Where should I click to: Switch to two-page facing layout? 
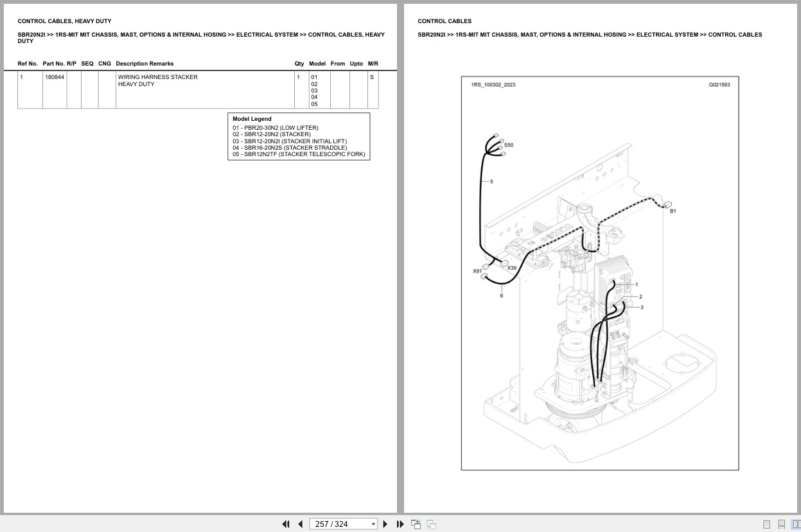click(797, 524)
